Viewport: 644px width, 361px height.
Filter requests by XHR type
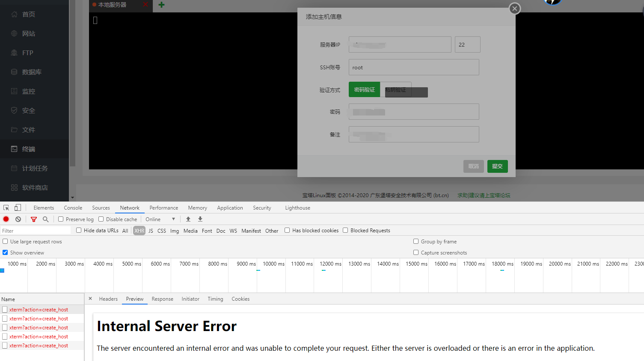pyautogui.click(x=139, y=231)
